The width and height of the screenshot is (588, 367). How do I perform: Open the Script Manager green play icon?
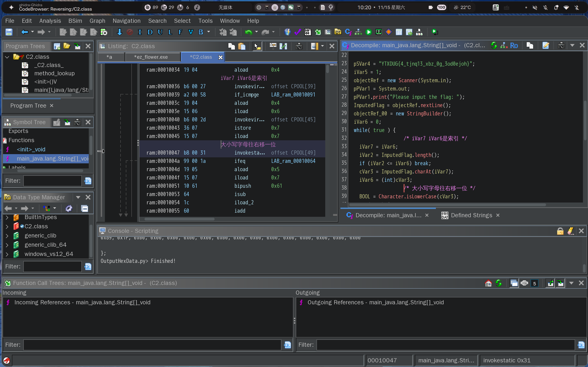coord(368,32)
